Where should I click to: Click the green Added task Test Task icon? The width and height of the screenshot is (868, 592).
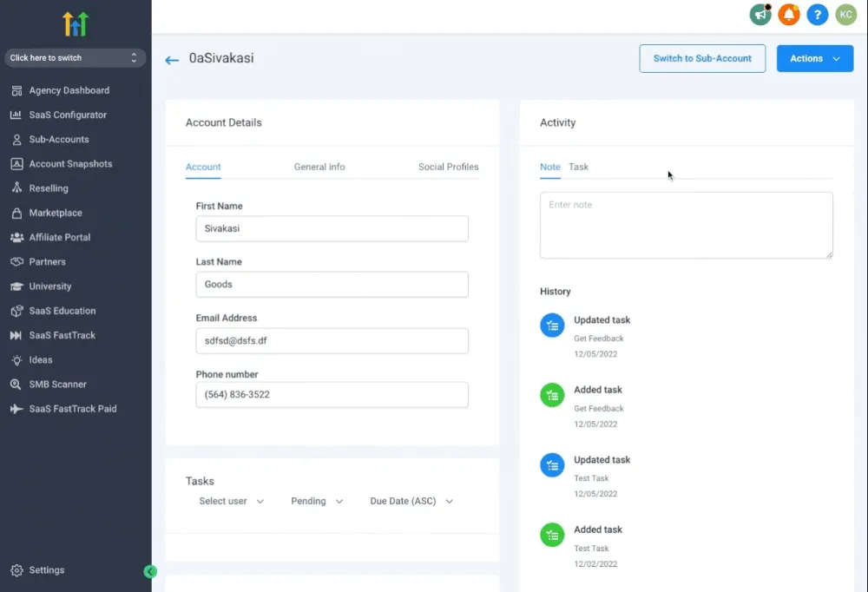(x=552, y=535)
